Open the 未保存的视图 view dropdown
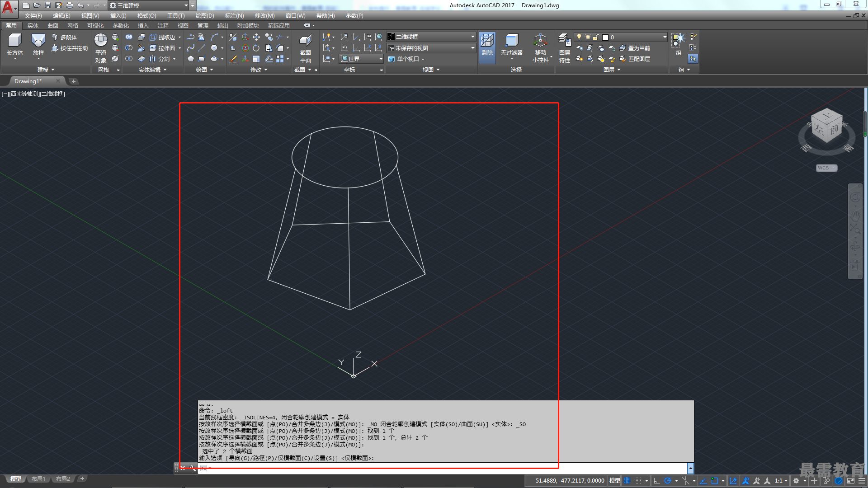The width and height of the screenshot is (868, 488). pyautogui.click(x=431, y=48)
